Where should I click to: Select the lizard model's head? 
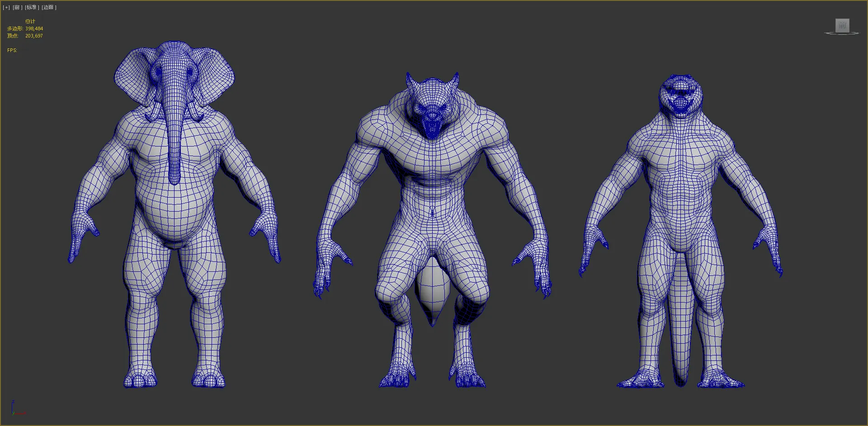pyautogui.click(x=680, y=96)
